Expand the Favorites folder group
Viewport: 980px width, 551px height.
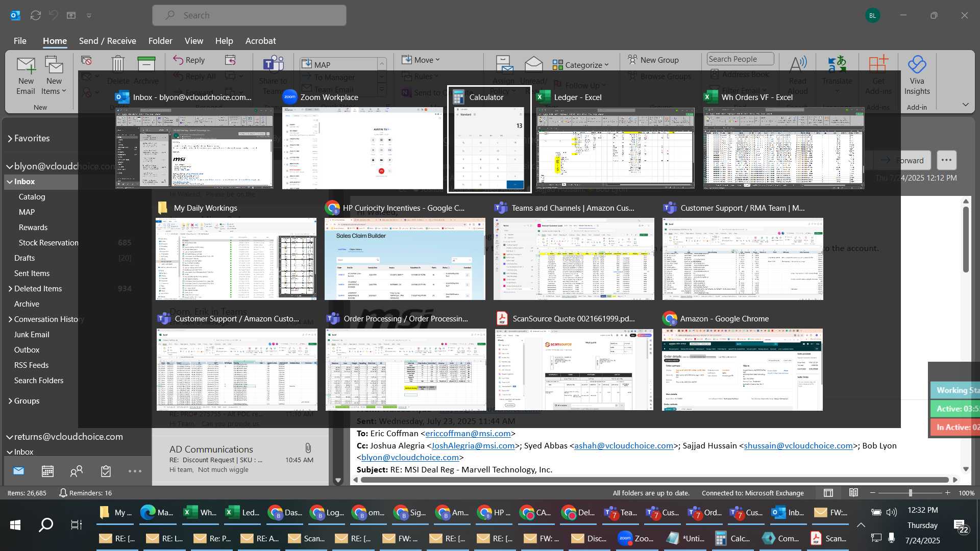10,138
